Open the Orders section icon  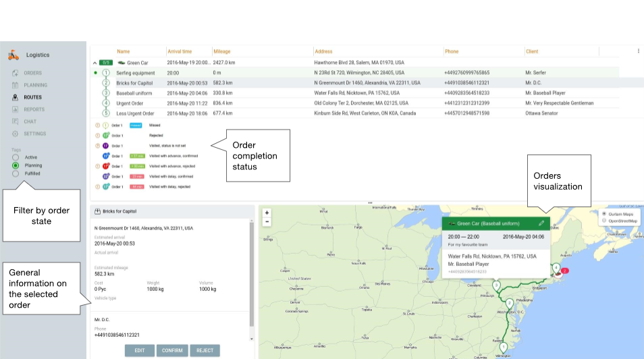16,73
